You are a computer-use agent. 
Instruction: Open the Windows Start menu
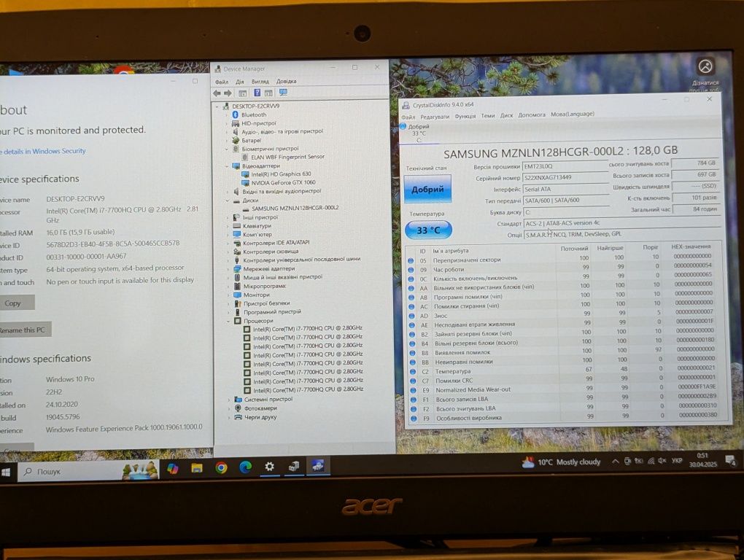6,472
